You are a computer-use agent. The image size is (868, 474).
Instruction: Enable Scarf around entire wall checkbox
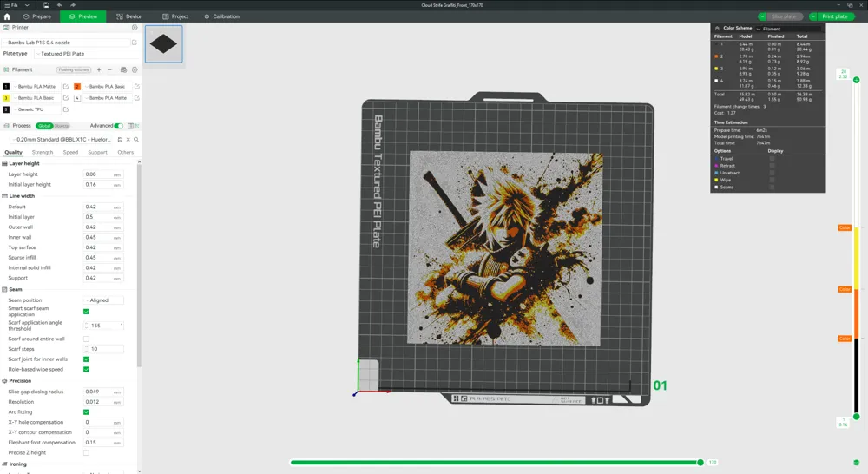click(x=86, y=339)
